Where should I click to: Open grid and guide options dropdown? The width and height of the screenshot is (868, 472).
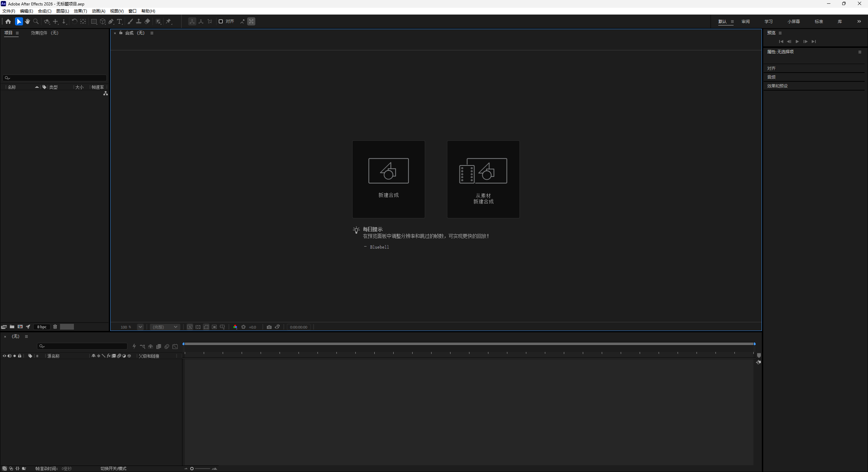(x=222, y=327)
